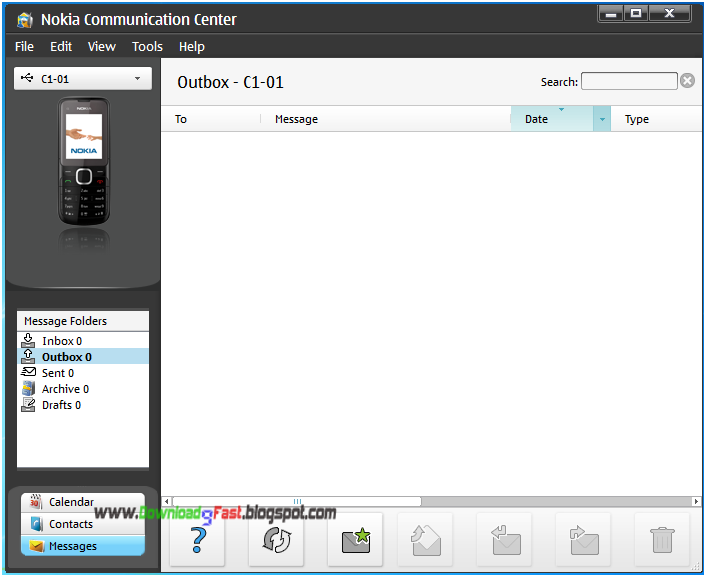Open the Edit menu
This screenshot has width=706, height=578.
coord(61,46)
